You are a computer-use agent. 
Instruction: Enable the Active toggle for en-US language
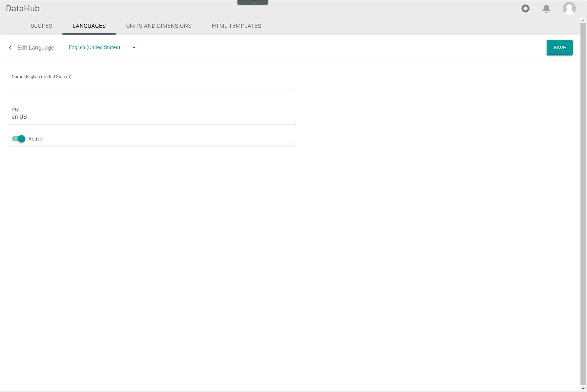[18, 139]
